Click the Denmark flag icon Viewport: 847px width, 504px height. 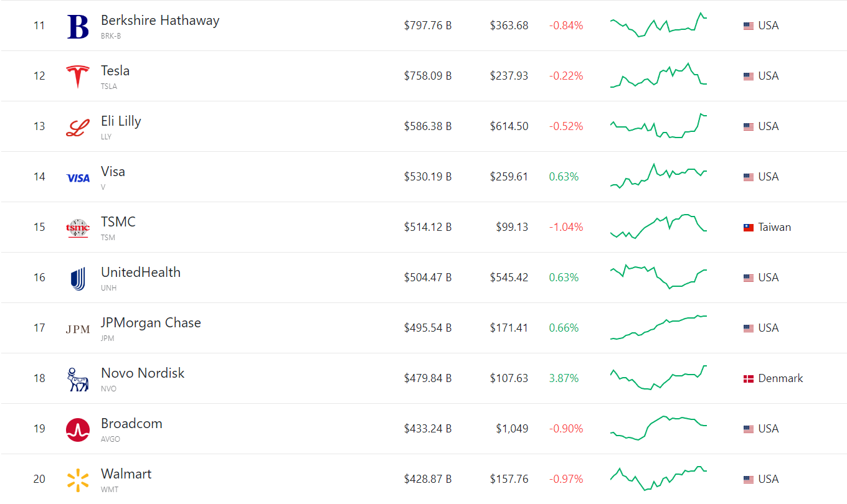pos(748,378)
